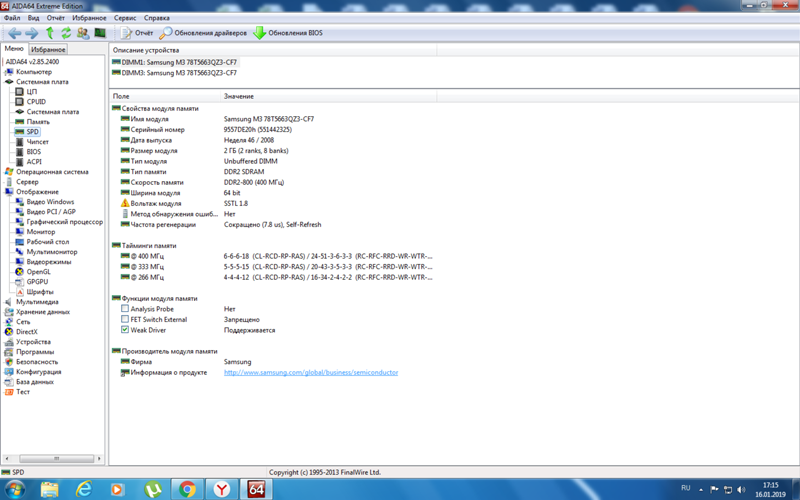The height and width of the screenshot is (500, 800).
Task: Open the Файл menu
Action: click(12, 18)
